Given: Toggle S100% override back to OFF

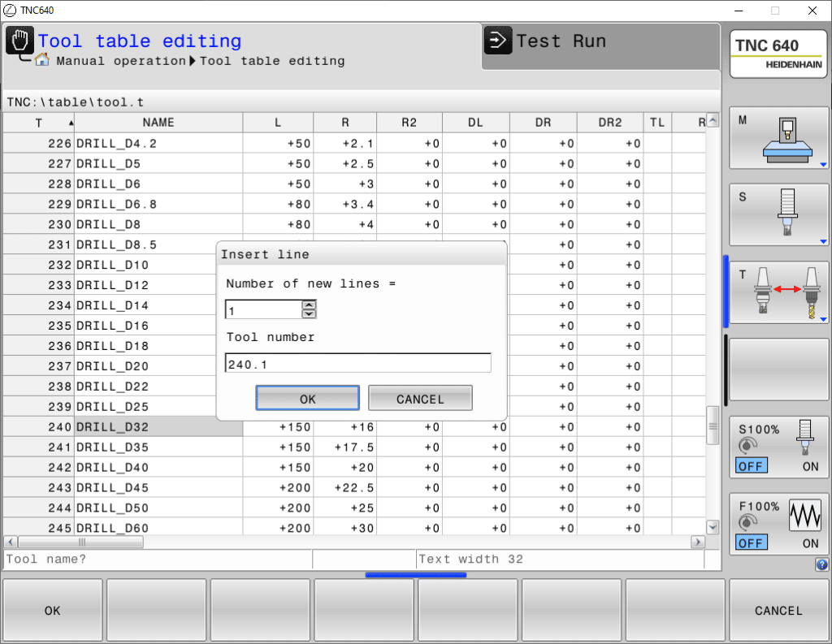Looking at the screenshot, I should click(x=751, y=465).
